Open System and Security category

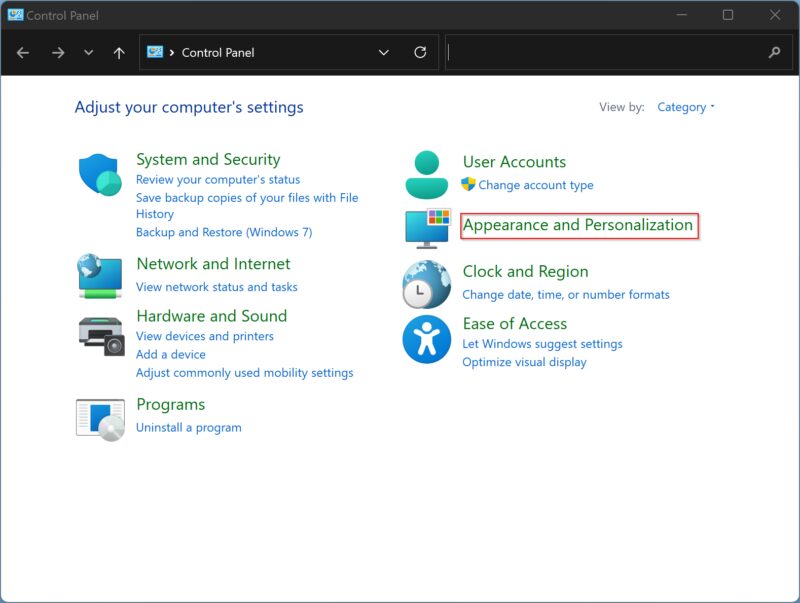[208, 160]
